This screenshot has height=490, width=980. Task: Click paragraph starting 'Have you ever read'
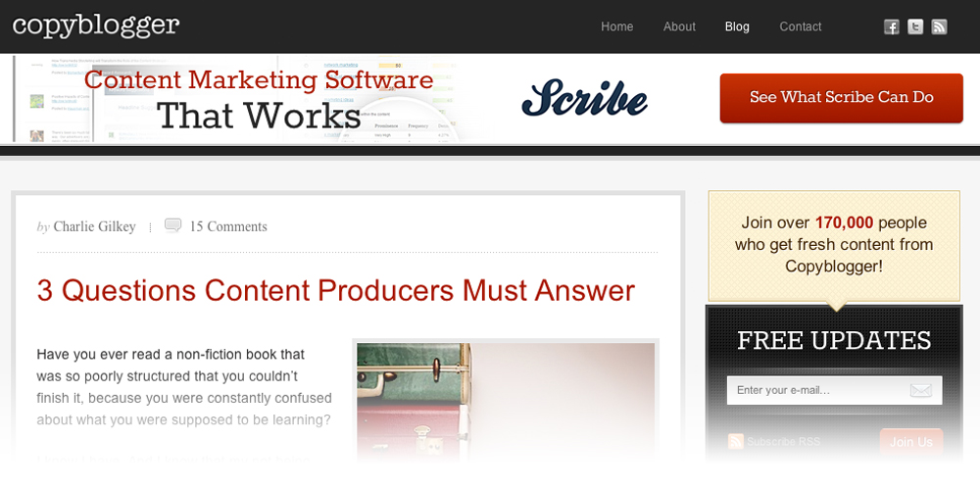[184, 387]
